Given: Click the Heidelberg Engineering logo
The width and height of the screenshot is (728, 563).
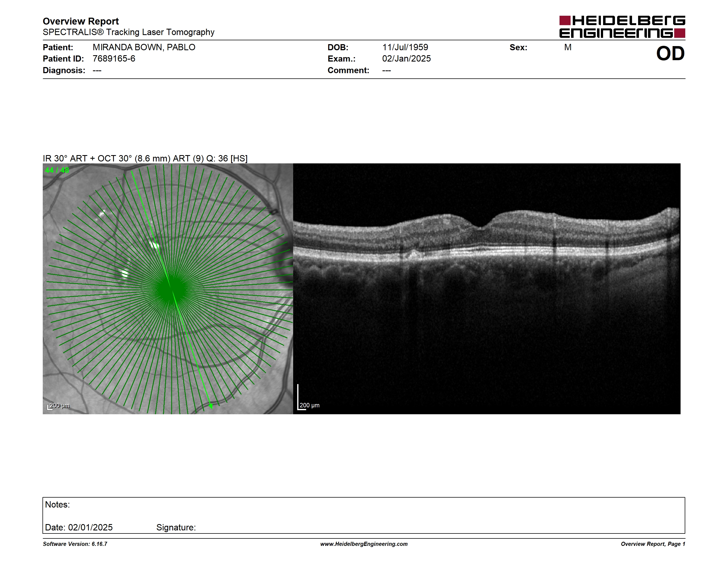Looking at the screenshot, I should [622, 27].
